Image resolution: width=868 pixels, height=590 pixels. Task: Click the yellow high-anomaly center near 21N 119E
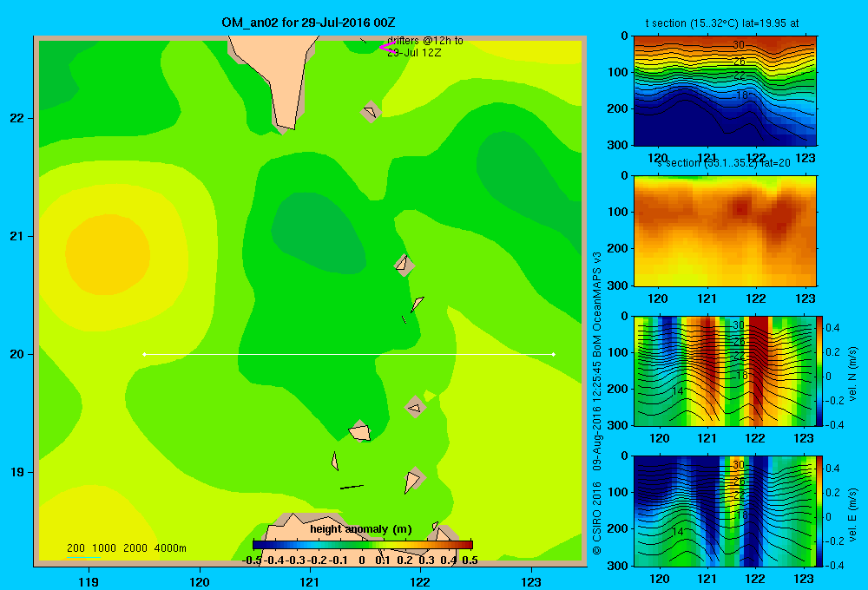(108, 253)
